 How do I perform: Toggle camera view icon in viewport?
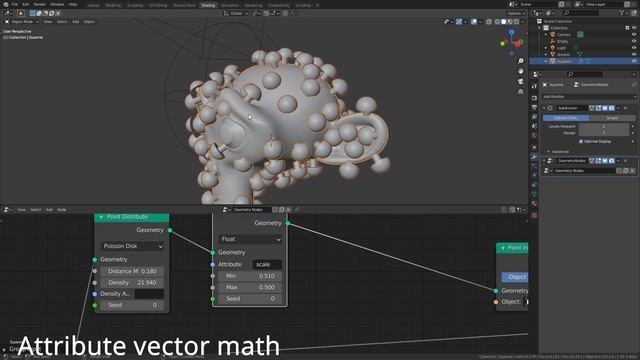[520, 81]
